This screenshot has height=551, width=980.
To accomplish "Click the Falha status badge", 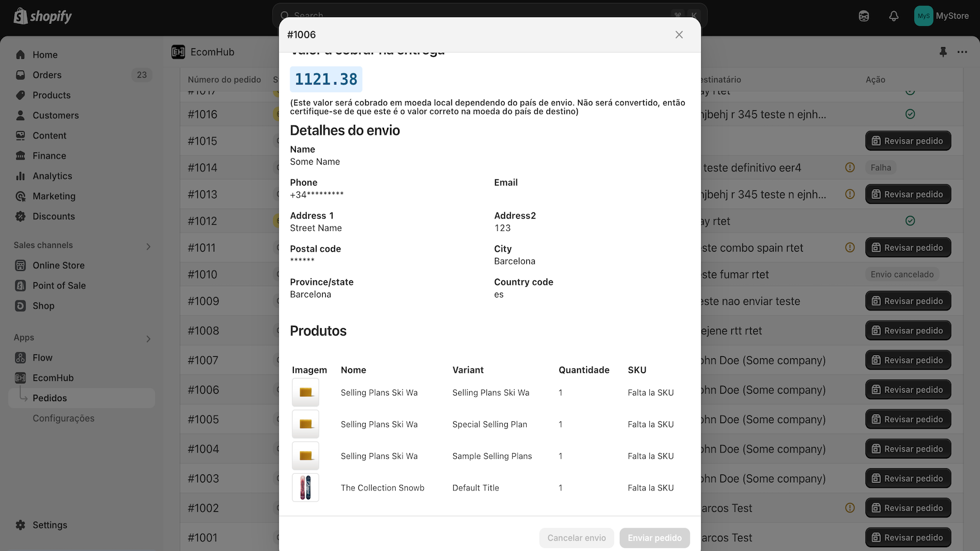I will tap(881, 167).
